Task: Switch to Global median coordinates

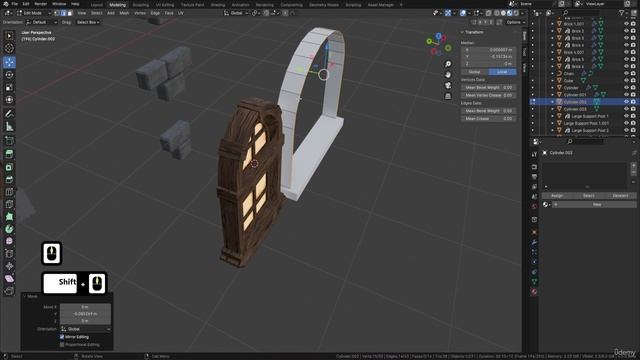Action: tap(474, 72)
